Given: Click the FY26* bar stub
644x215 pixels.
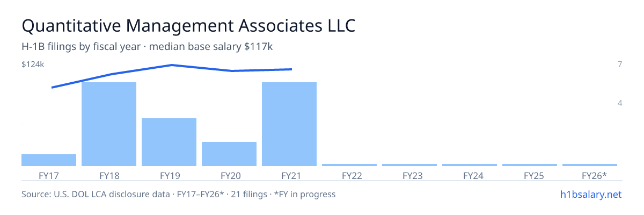Looking at the screenshot, I should 590,165.
